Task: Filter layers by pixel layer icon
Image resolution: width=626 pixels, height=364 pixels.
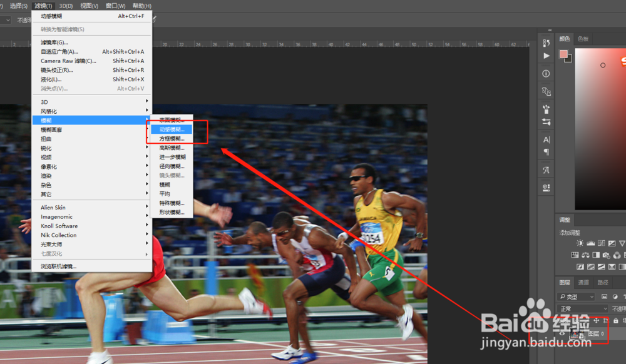Action: point(605,296)
